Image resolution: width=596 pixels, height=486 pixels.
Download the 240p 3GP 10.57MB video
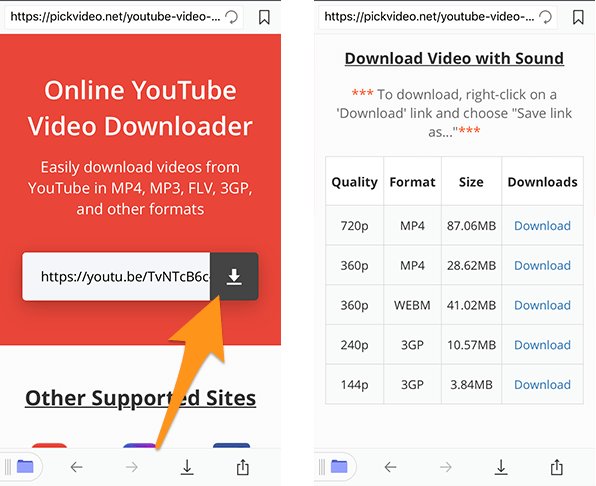pyautogui.click(x=542, y=345)
